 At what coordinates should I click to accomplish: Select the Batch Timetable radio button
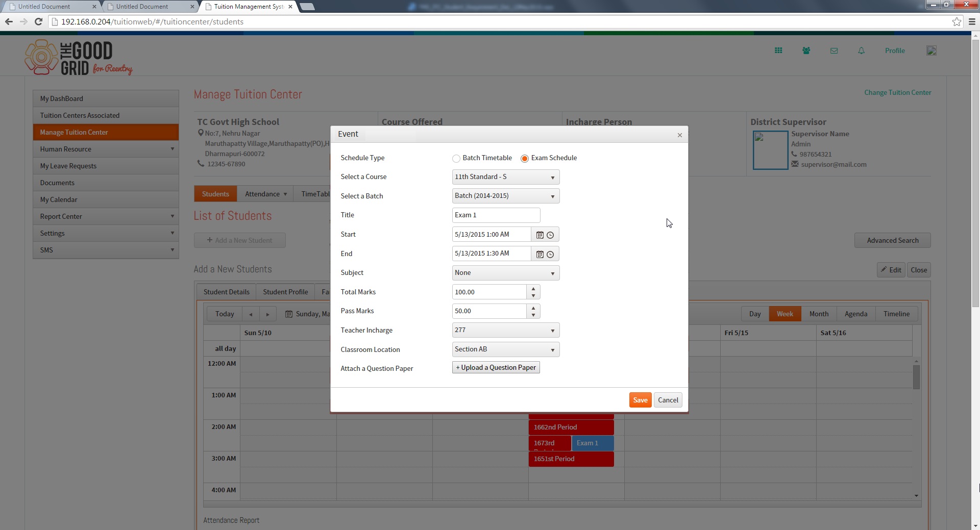[456, 159]
